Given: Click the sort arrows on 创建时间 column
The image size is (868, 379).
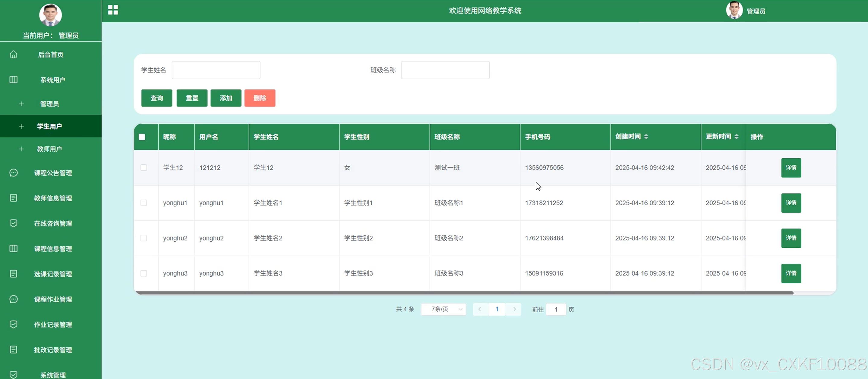Looking at the screenshot, I should pos(645,136).
